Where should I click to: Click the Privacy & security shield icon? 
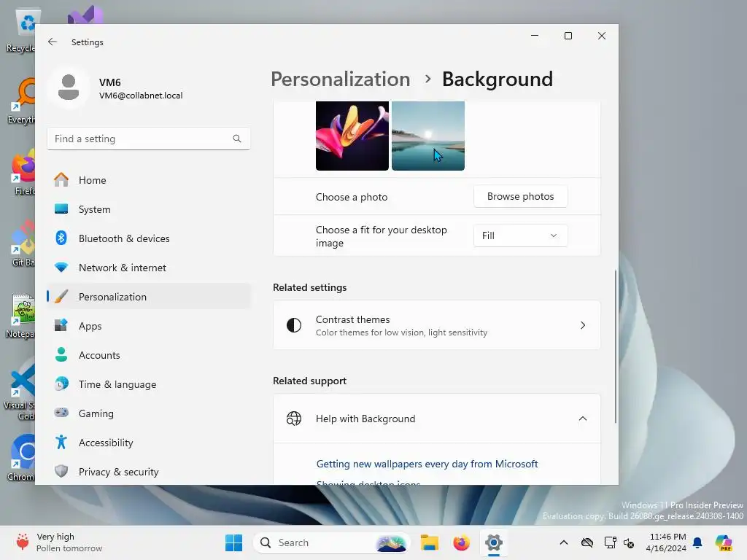(61, 472)
